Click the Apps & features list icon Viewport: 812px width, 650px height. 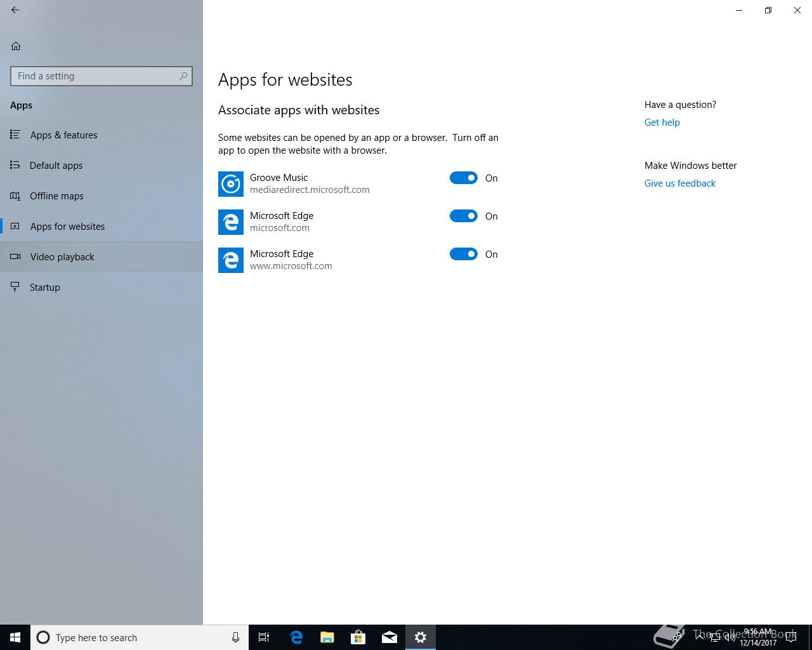[15, 135]
